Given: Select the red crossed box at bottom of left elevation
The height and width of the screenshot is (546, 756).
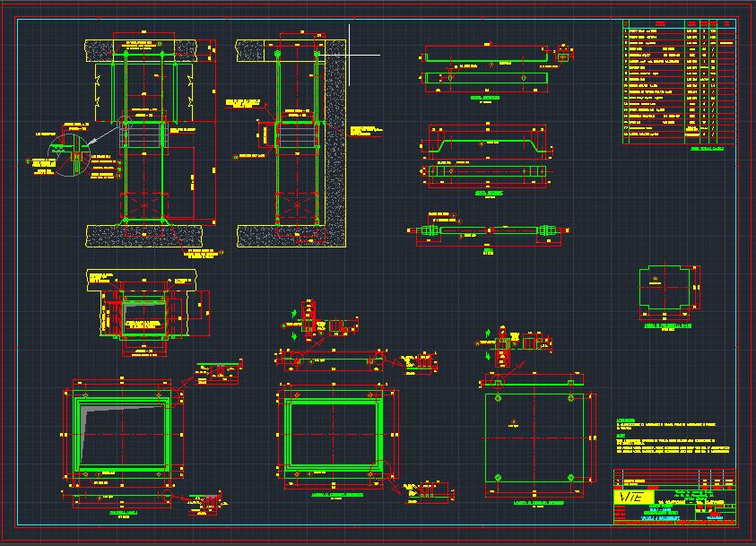Looking at the screenshot, I should tap(144, 205).
